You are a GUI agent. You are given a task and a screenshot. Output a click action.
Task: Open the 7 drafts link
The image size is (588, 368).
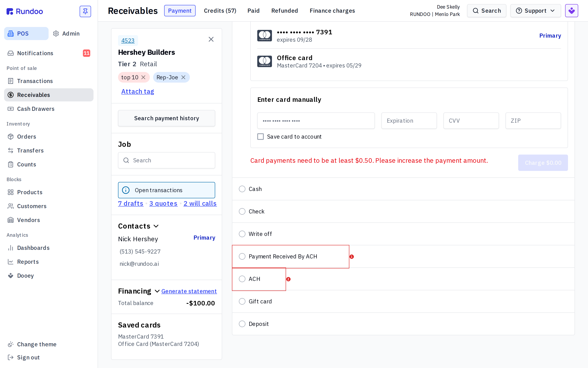click(131, 203)
